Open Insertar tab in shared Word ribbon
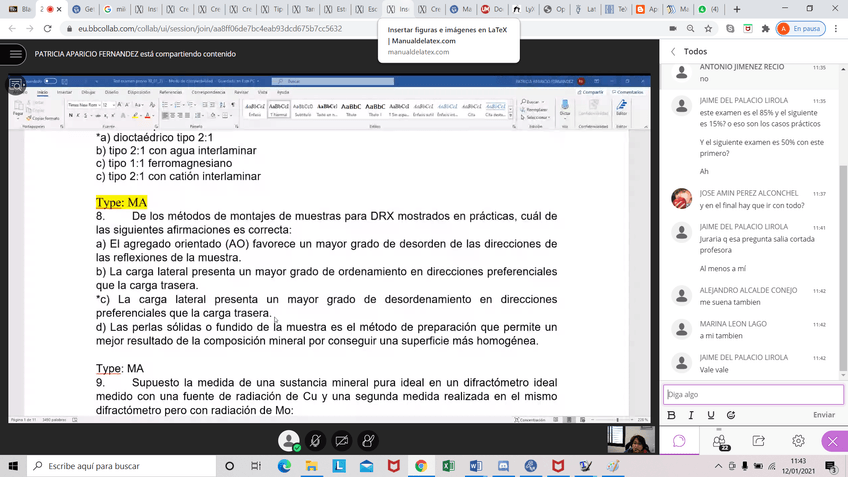 pos(64,92)
